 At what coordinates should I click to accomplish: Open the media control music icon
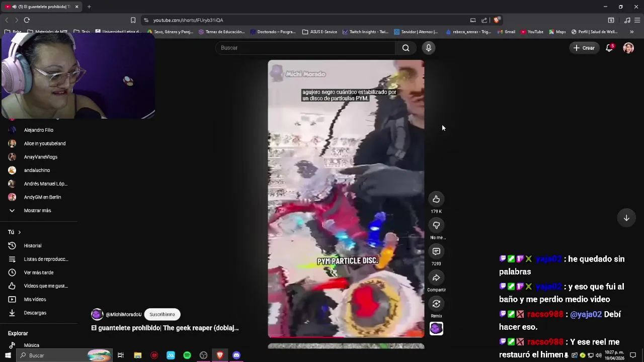[627, 20]
